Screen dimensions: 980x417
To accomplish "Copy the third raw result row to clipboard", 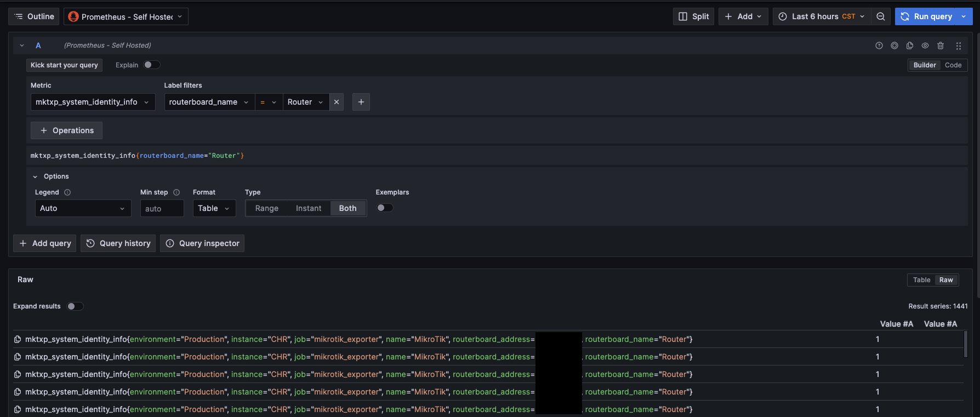I will click(18, 374).
